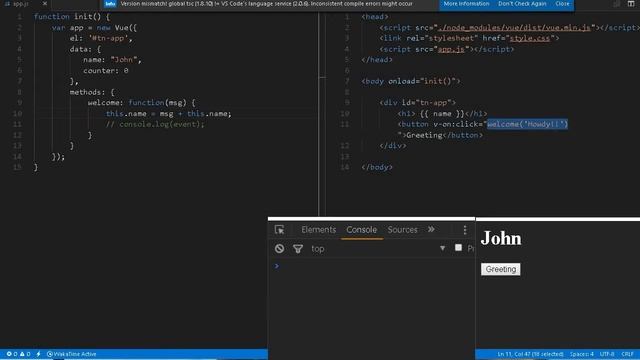Click the div id="tn-app" line
The width and height of the screenshot is (640, 360).
[418, 102]
